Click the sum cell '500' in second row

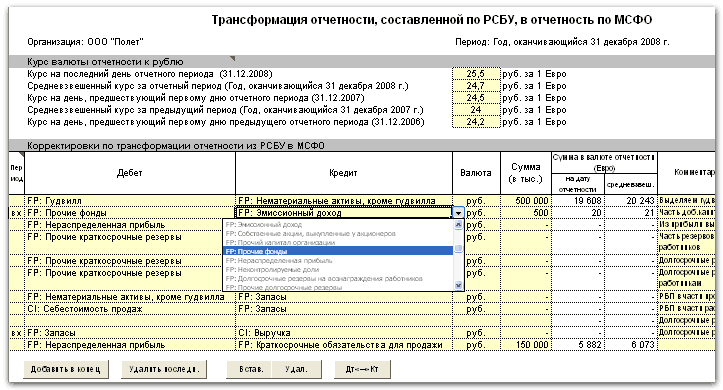(526, 213)
